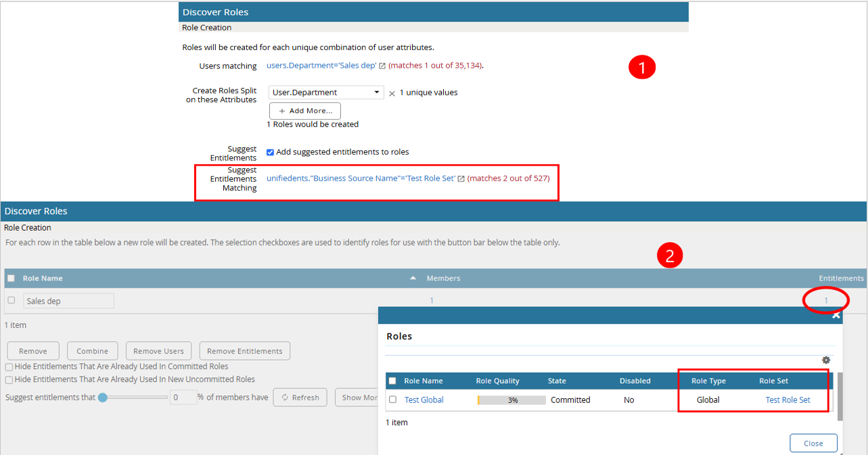Select the Sales dep row checkbox
Viewport: 868px width, 455px height.
11,300
